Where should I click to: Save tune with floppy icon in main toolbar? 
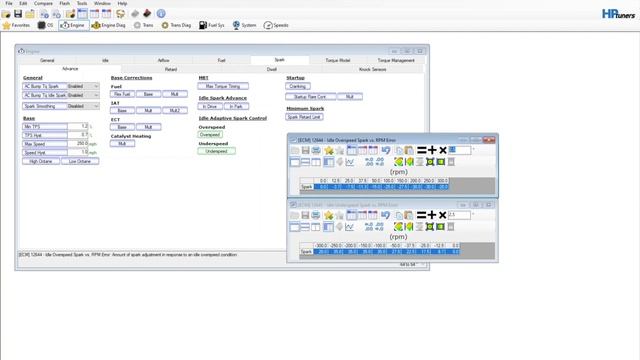(x=18, y=14)
